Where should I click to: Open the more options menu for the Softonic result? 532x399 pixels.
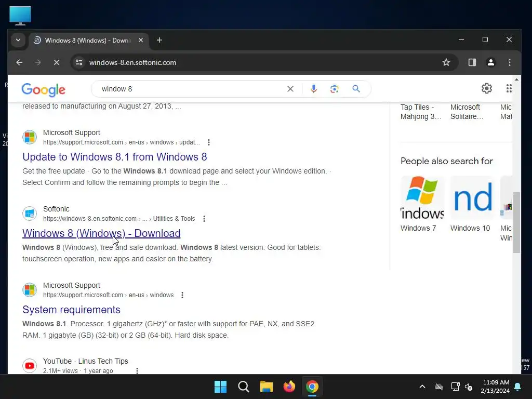204,219
